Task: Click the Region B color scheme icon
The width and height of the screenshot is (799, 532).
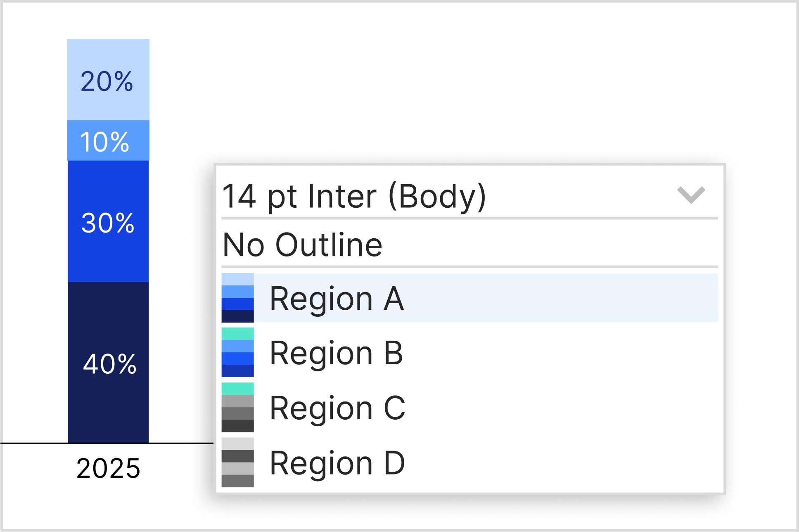Action: point(237,352)
